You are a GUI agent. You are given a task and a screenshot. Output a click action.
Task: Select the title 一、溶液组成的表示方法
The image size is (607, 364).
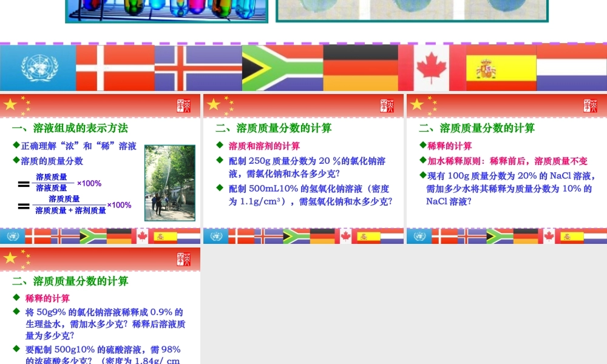pos(70,128)
